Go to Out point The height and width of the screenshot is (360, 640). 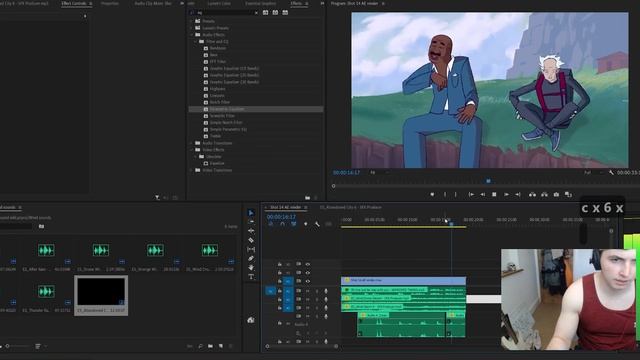tap(518, 195)
